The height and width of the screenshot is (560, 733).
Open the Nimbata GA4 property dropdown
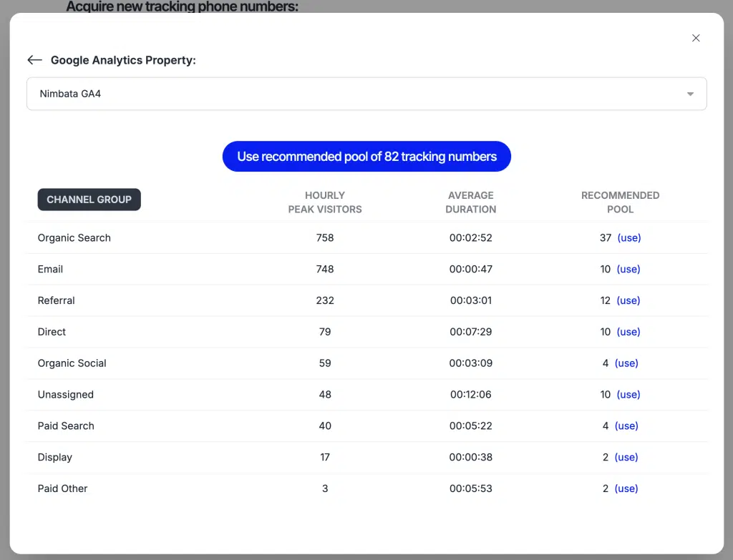[366, 94]
